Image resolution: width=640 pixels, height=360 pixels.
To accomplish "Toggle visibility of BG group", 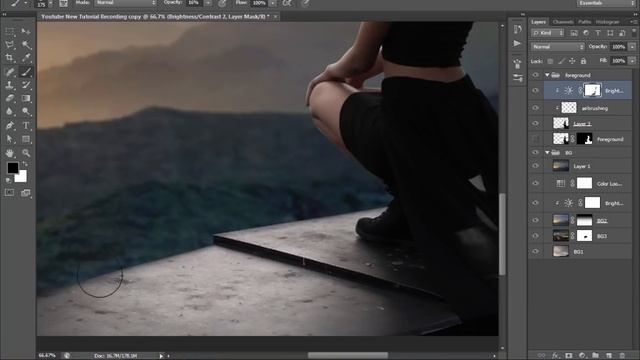I will (x=536, y=153).
